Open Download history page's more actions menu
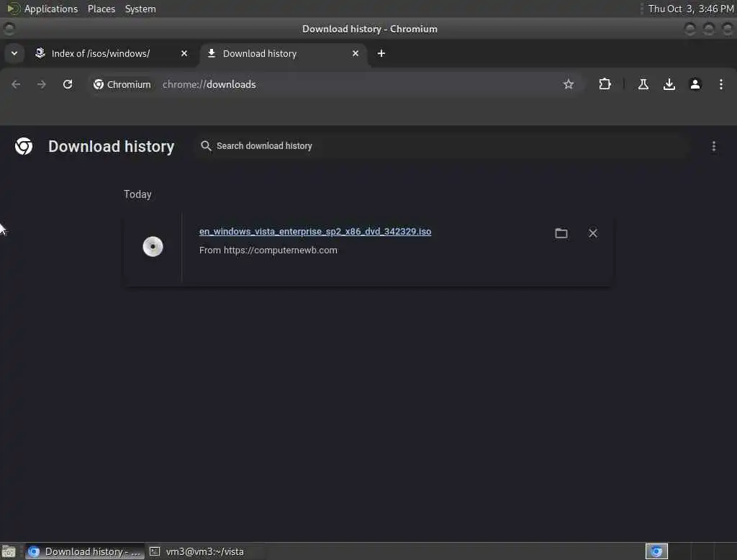This screenshot has width=737, height=560. tap(713, 147)
